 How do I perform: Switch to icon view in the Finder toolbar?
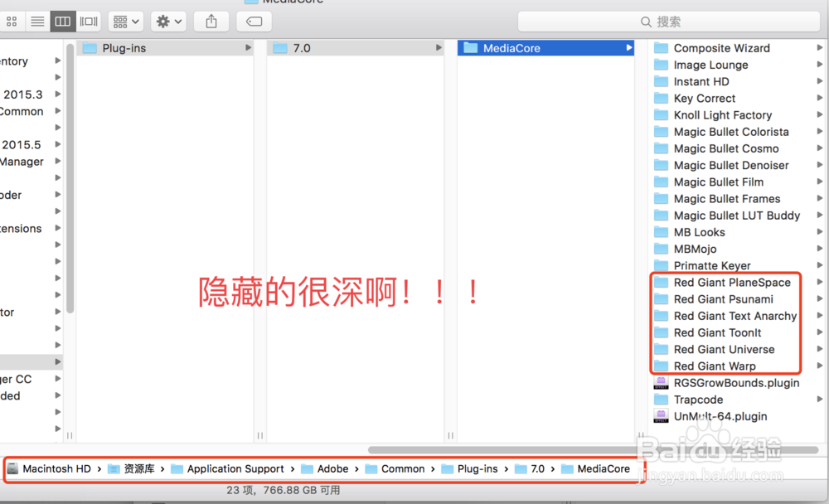[x=12, y=22]
